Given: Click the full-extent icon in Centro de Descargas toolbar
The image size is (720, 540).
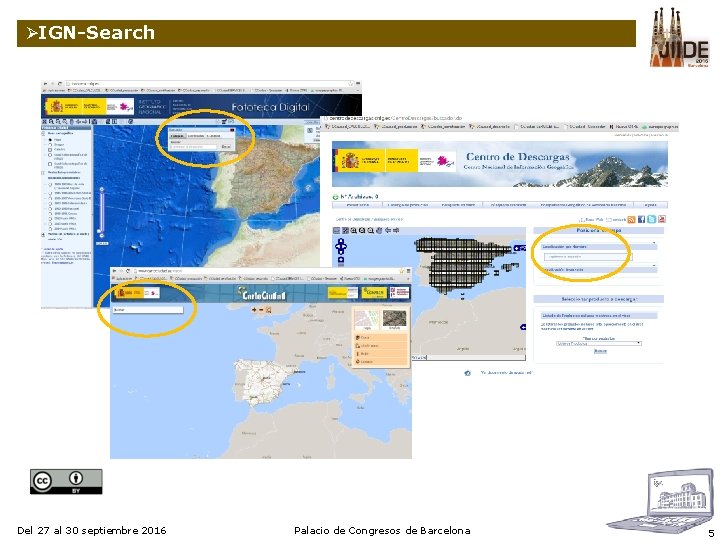Looking at the screenshot, I should pos(345,231).
